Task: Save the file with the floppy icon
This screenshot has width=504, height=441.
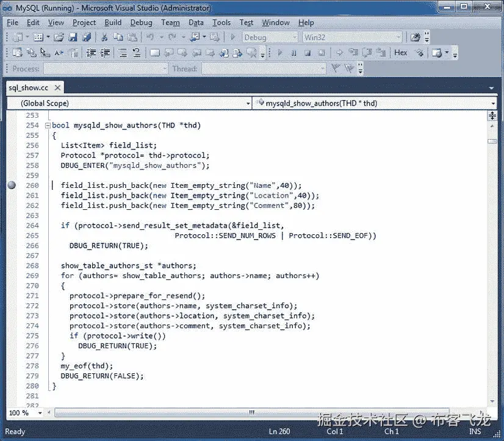Action: (x=73, y=37)
